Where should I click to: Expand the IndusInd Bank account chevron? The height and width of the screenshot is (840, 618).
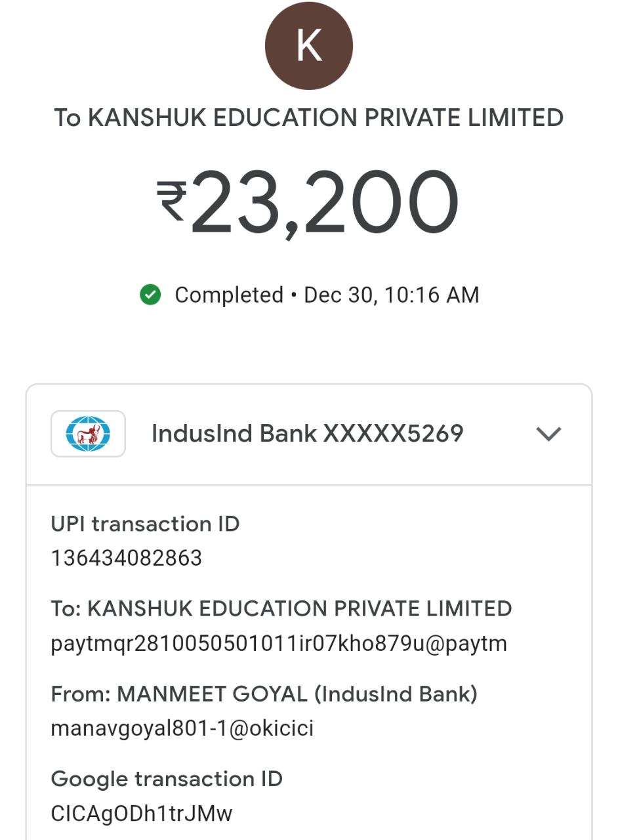tap(548, 434)
